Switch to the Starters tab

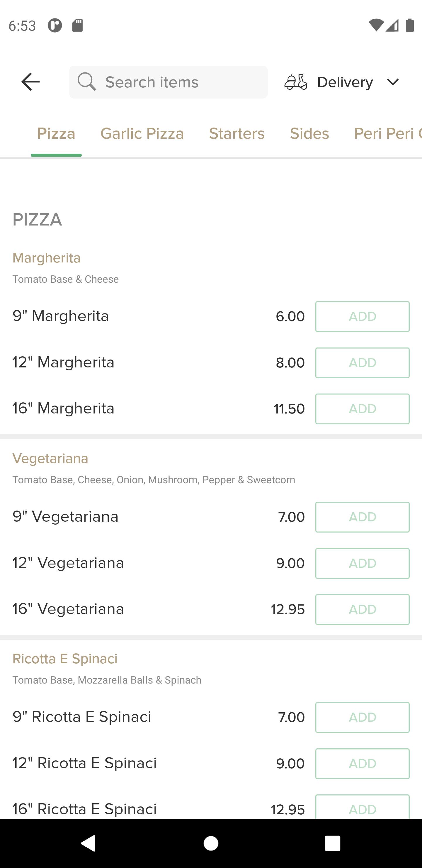point(237,133)
